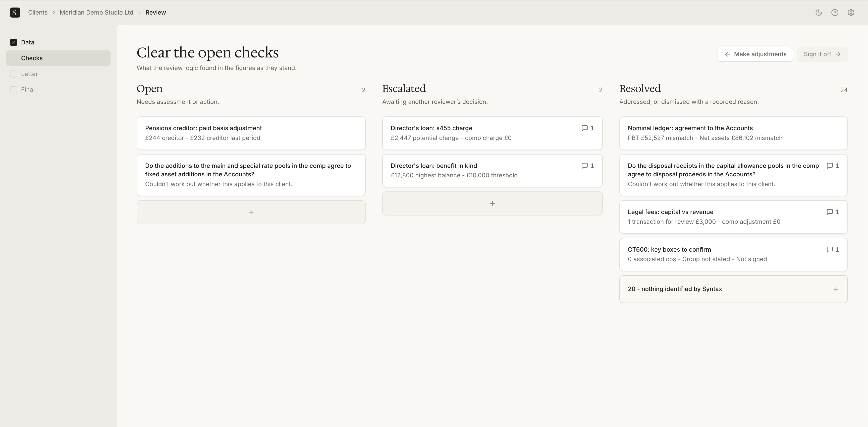Open Director's loan: benefit in kind title
868x427 pixels.
pyautogui.click(x=434, y=166)
